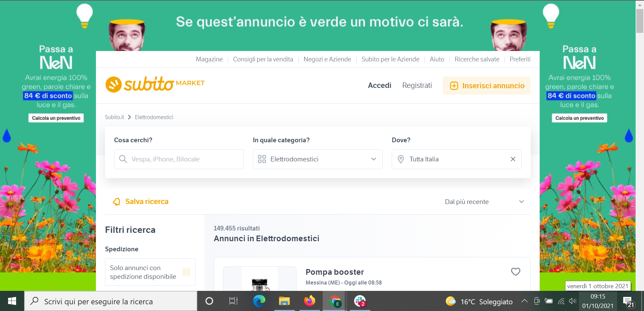Clear the Tutta Italia location field
The image size is (644, 311).
513,159
